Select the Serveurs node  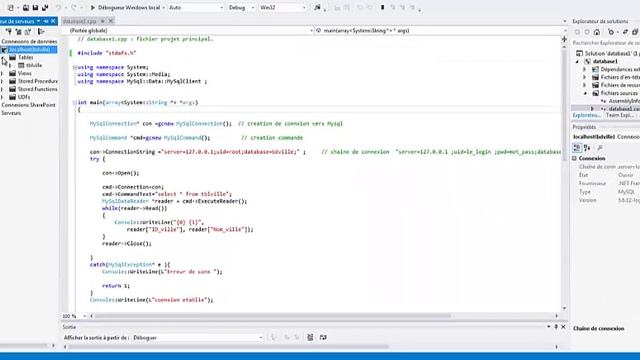(x=11, y=113)
